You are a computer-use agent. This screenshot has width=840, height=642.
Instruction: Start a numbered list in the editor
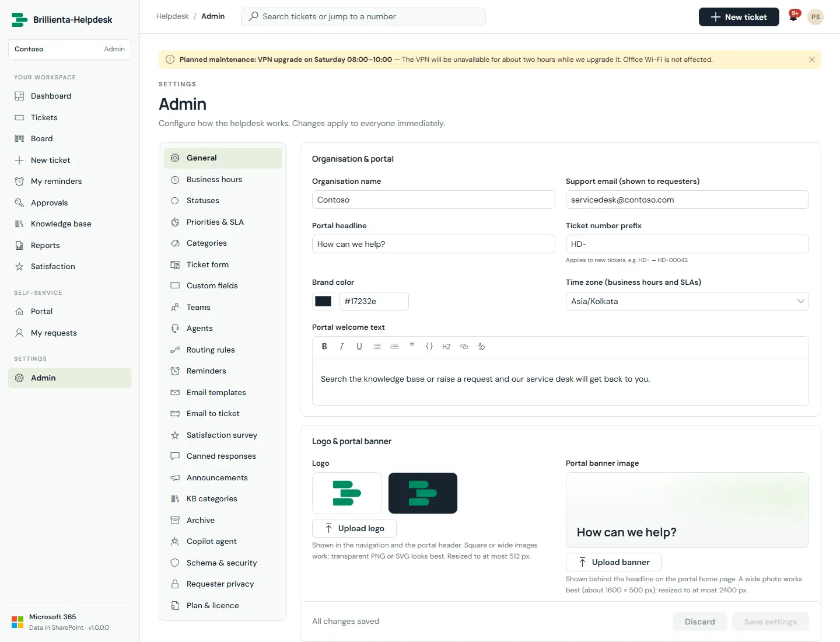(x=394, y=346)
